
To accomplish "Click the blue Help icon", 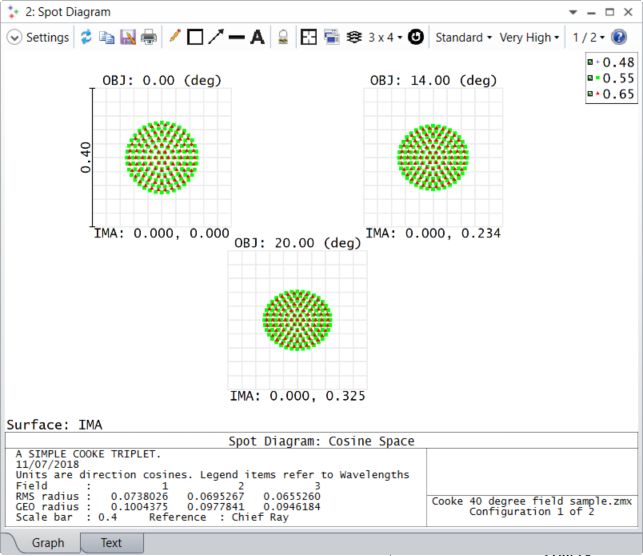I will 619,37.
